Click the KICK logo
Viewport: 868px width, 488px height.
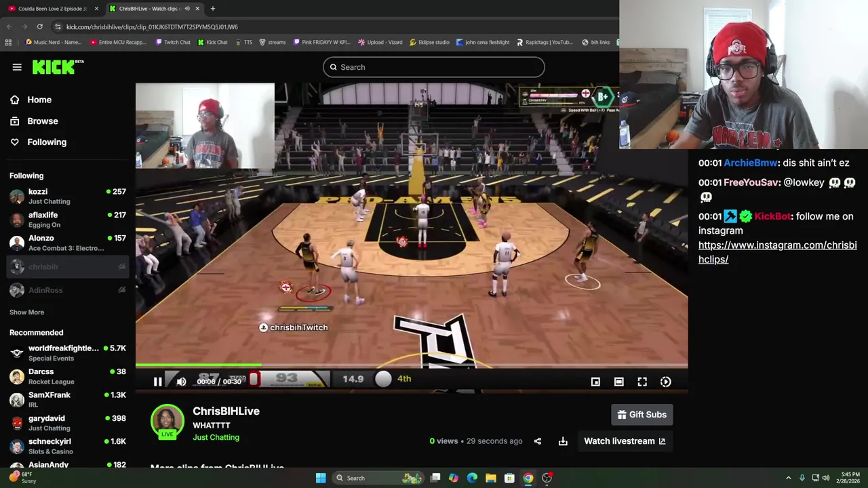54,67
